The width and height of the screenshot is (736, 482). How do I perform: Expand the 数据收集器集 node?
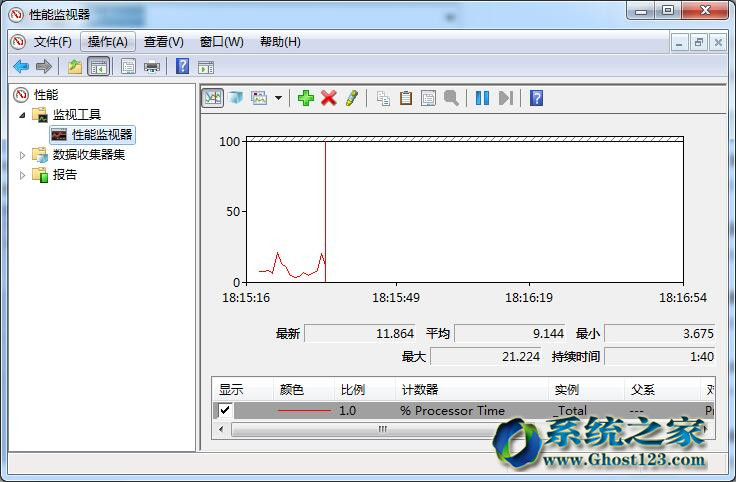coord(22,155)
